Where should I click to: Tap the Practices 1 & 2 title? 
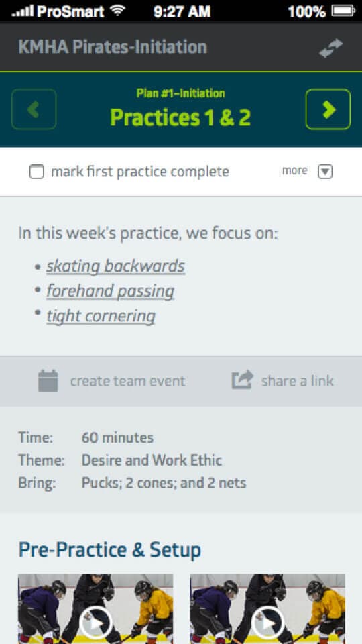tap(180, 118)
